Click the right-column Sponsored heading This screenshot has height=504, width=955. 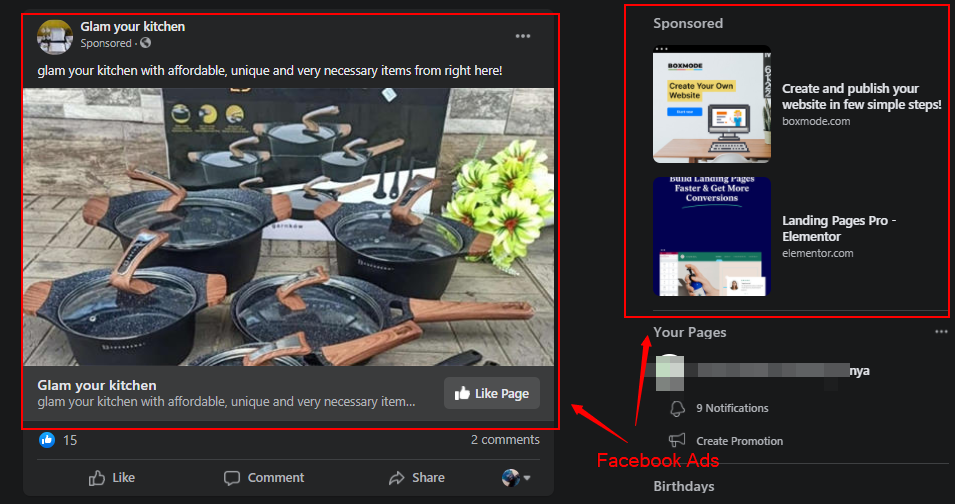tap(688, 23)
